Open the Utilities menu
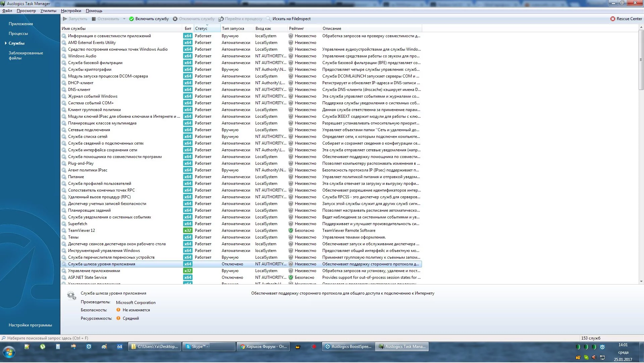644x363 pixels. pos(48,11)
